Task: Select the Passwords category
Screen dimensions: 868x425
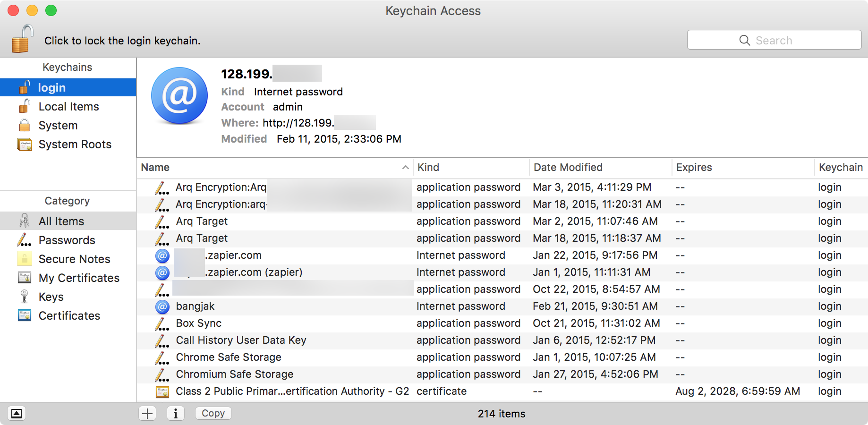Action: (x=67, y=240)
